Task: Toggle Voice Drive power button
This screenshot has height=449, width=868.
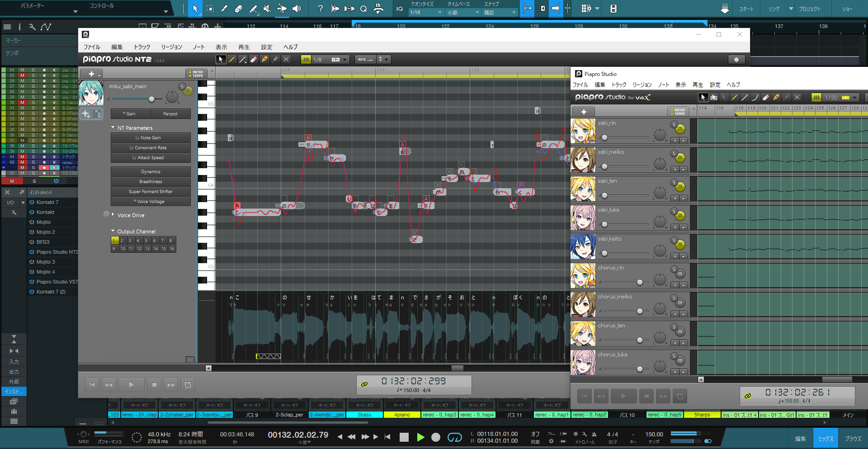Action: pos(106,214)
